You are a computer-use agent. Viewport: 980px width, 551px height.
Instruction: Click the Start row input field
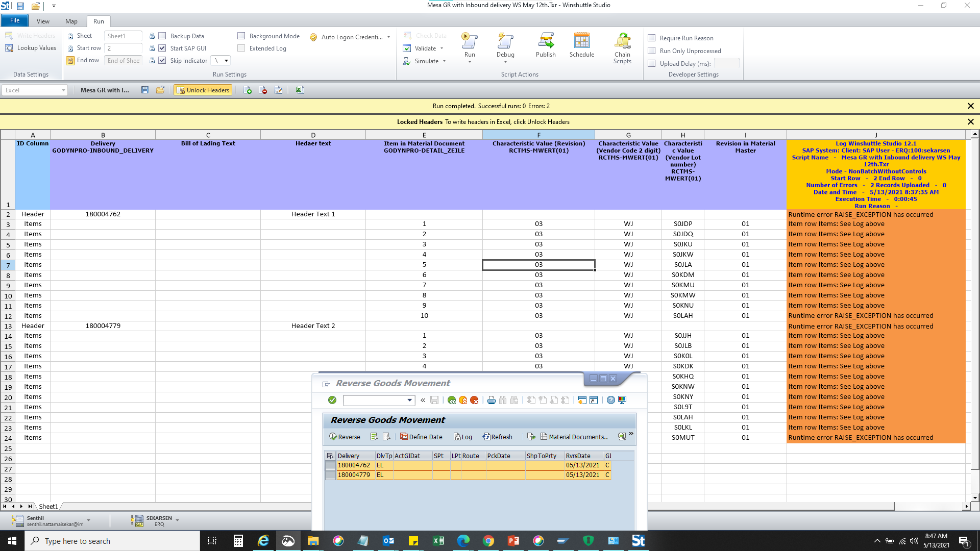[x=123, y=48]
